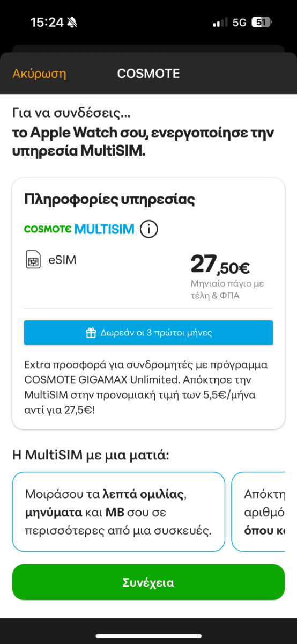This screenshot has width=297, height=644.
Task: Tap the COSMOTE title in header
Action: pyautogui.click(x=148, y=74)
